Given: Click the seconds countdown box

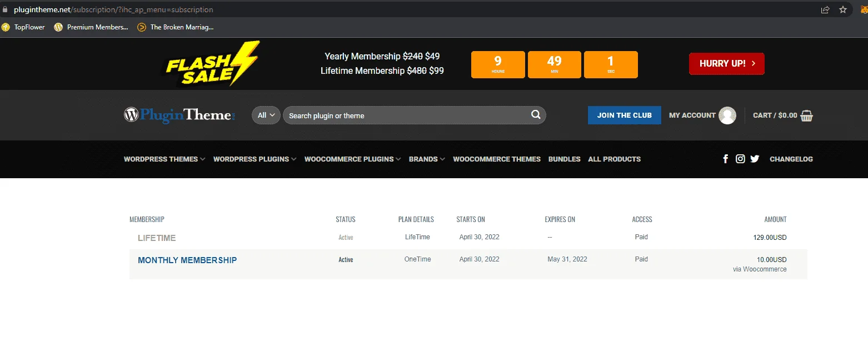Looking at the screenshot, I should coord(611,64).
